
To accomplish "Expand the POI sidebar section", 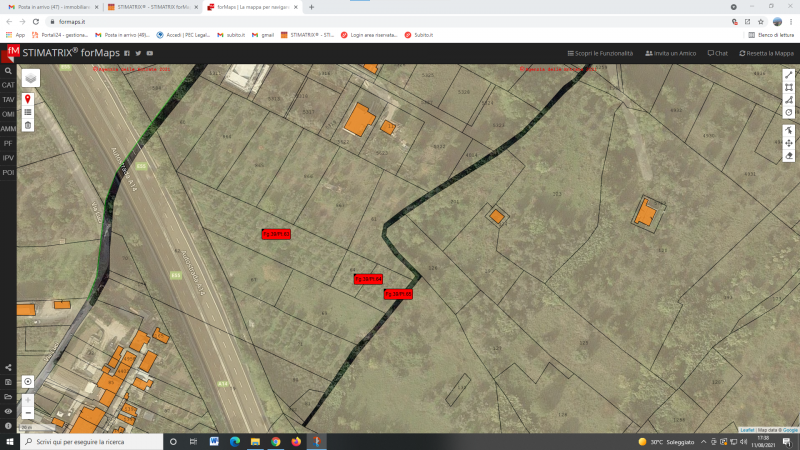I will point(8,172).
